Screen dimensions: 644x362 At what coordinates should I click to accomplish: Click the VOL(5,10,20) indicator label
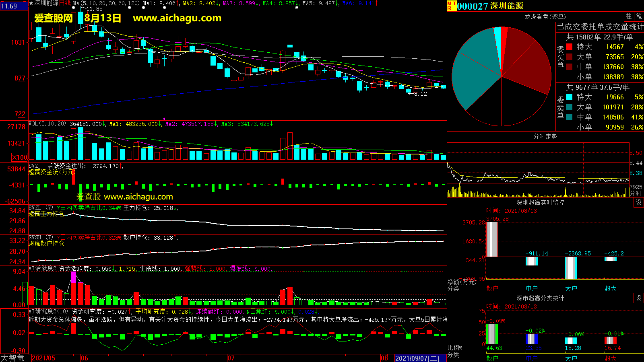(x=47, y=124)
